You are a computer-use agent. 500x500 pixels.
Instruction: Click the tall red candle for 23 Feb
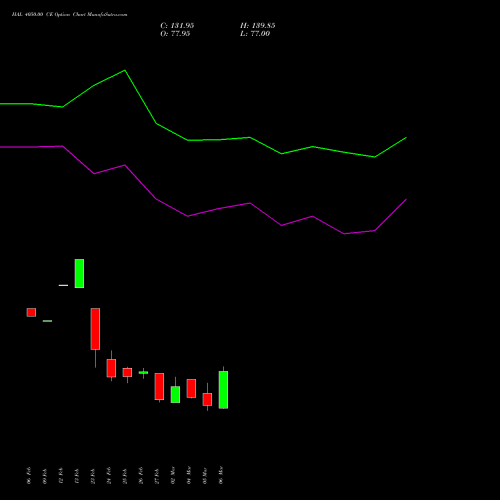coord(95,329)
